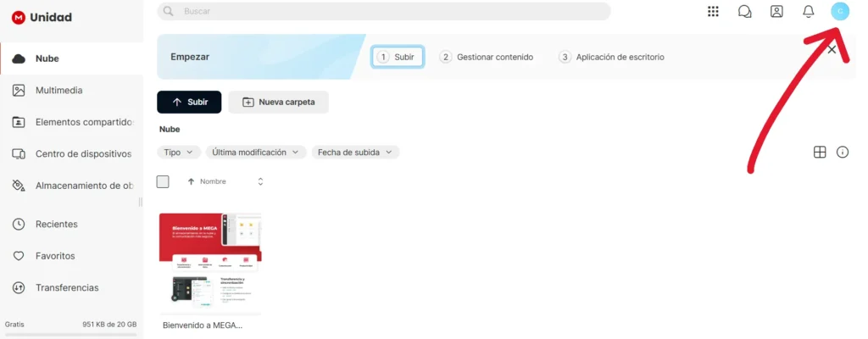
Task: Show Recientes files
Action: pos(72,225)
